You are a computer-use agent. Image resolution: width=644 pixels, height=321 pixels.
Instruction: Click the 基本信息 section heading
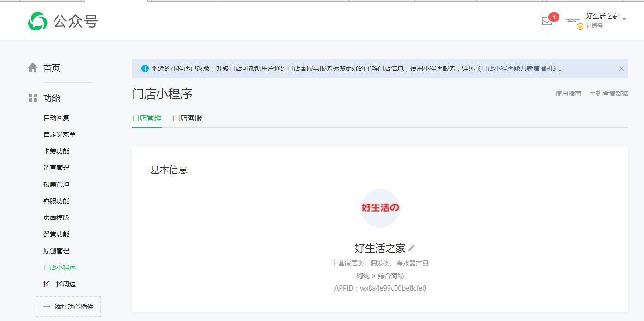click(x=169, y=170)
